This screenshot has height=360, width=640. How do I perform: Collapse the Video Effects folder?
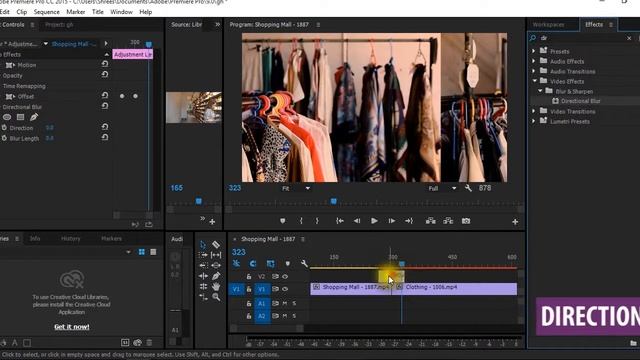coord(534,81)
